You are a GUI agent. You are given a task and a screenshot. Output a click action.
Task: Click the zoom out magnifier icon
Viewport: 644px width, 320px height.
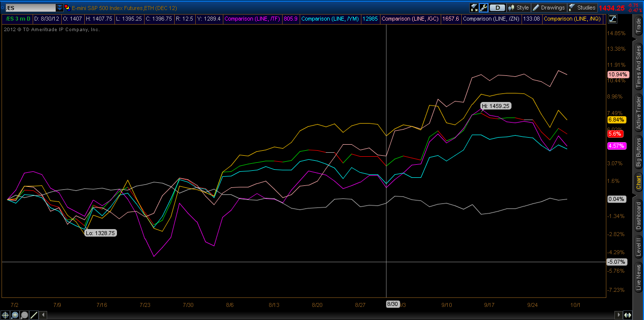25,315
